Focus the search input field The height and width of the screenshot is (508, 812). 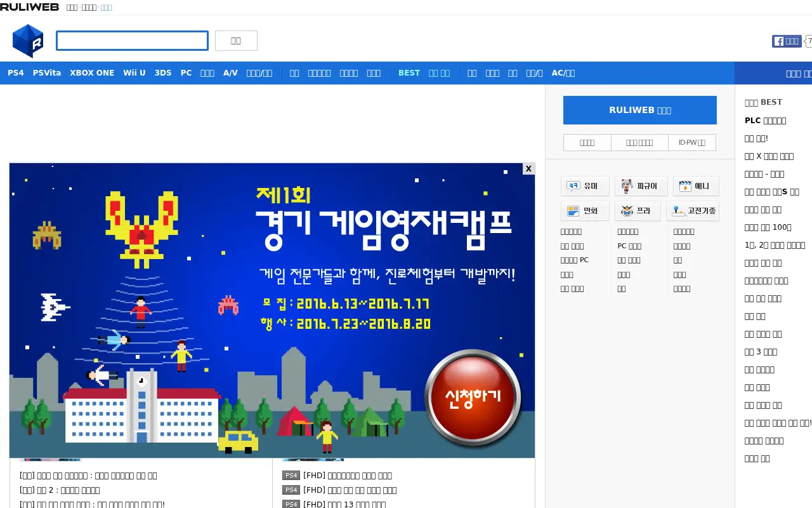click(x=132, y=41)
